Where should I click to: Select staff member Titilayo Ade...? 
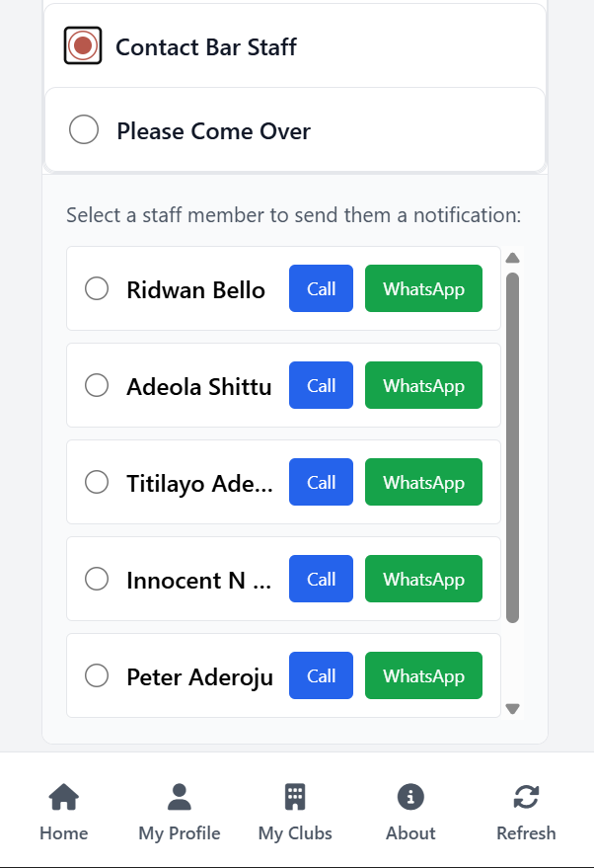(x=96, y=482)
